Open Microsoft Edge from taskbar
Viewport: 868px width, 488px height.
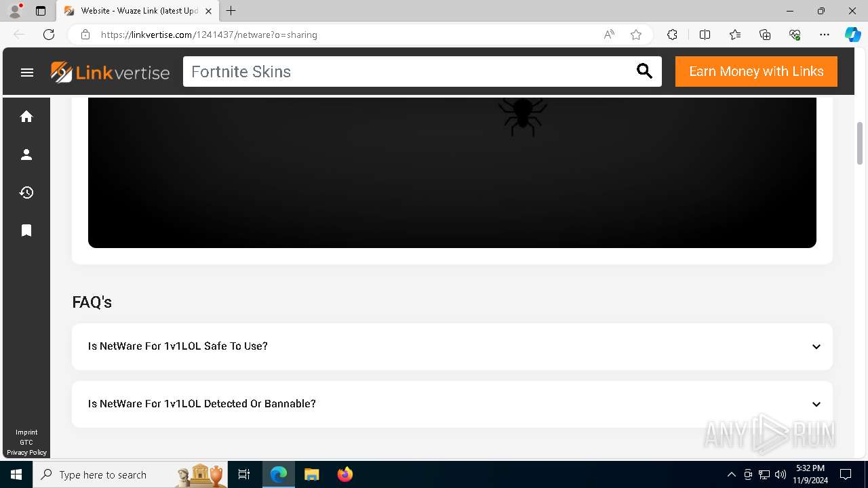point(279,474)
